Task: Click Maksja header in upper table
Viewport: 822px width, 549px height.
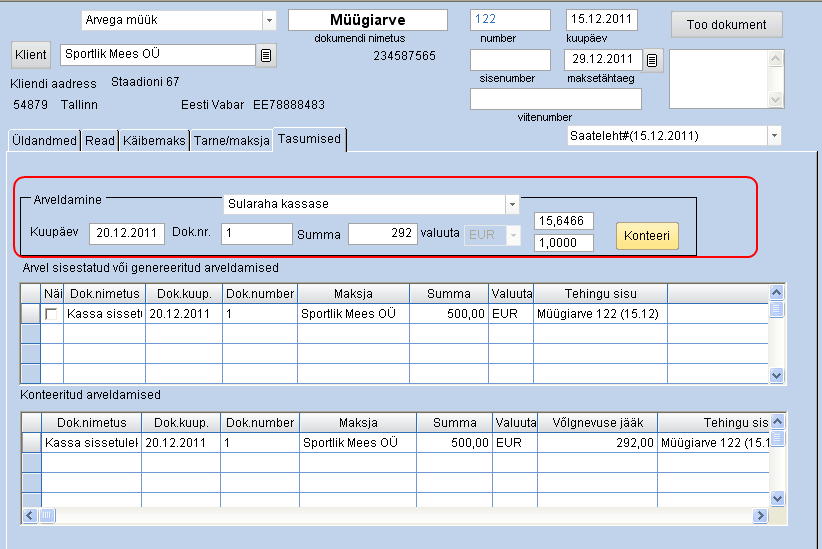Action: [x=353, y=294]
